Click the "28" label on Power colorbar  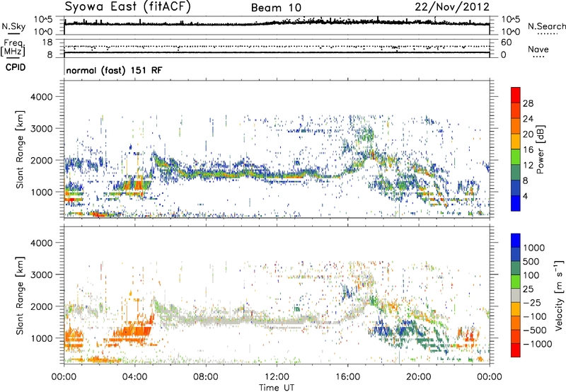click(x=528, y=103)
